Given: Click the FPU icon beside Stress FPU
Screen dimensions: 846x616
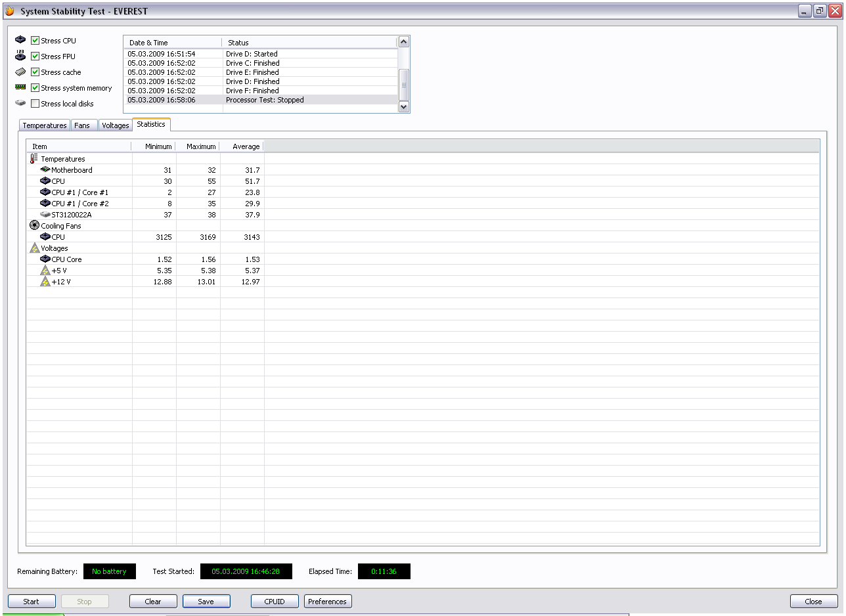Looking at the screenshot, I should click(20, 56).
